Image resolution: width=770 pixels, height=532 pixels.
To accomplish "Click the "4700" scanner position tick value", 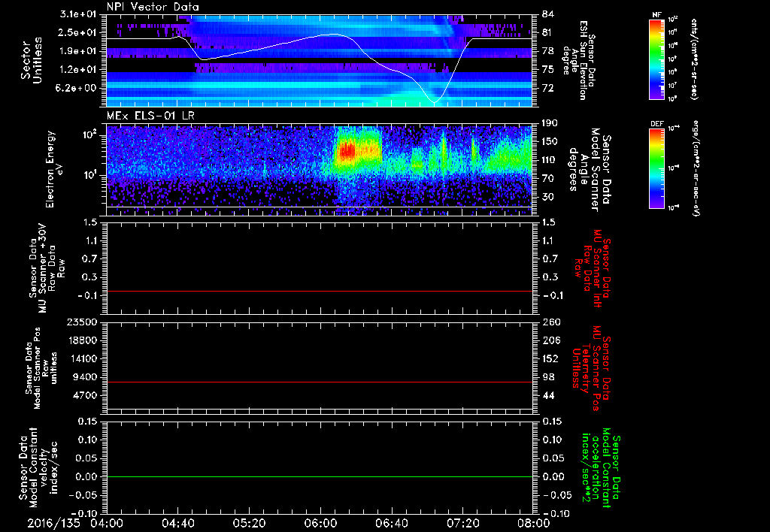I will click(86, 395).
